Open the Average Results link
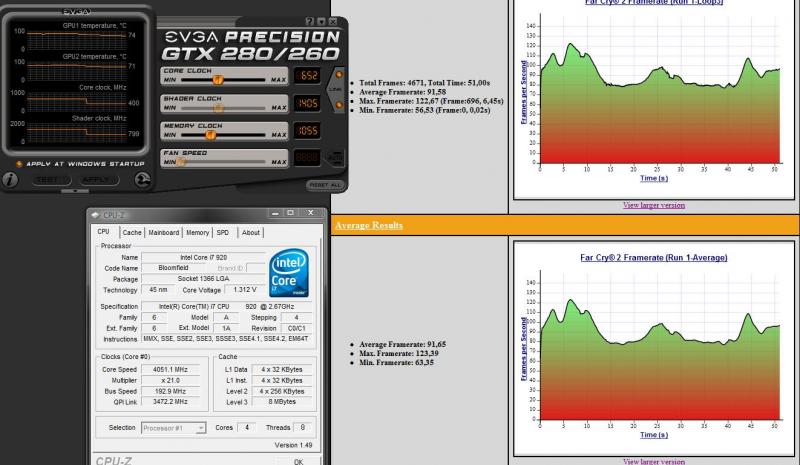 369,226
